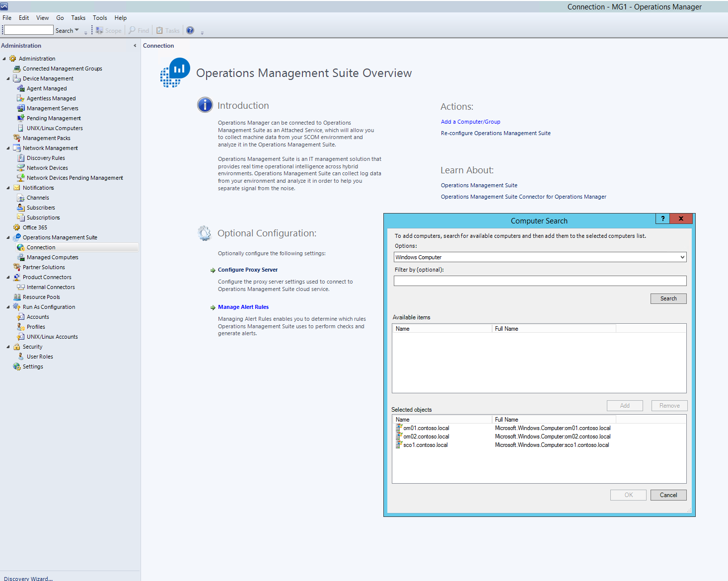Open the Tools menu
The image size is (728, 581).
click(x=100, y=18)
